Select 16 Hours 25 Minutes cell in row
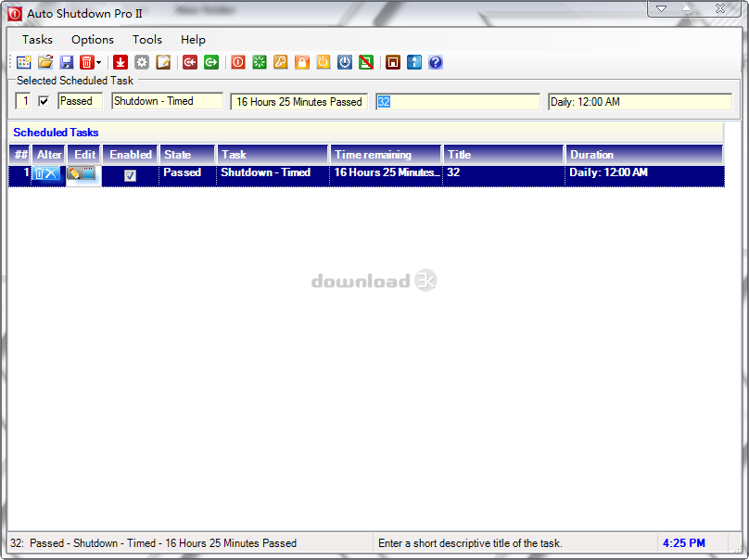 coord(386,176)
